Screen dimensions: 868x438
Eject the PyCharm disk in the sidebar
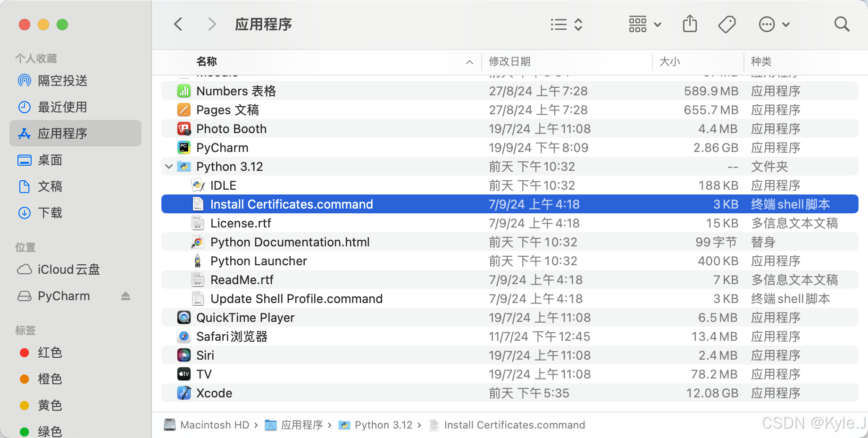125,296
